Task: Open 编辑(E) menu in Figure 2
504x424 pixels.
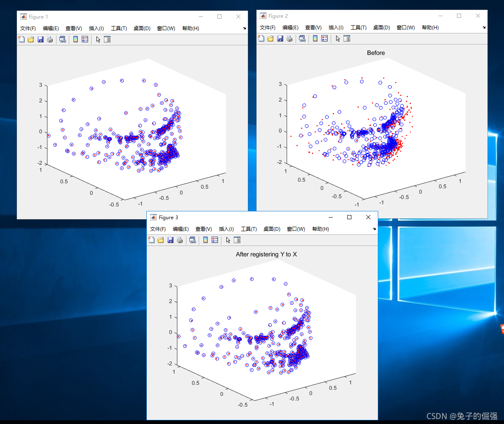Action: click(x=290, y=28)
